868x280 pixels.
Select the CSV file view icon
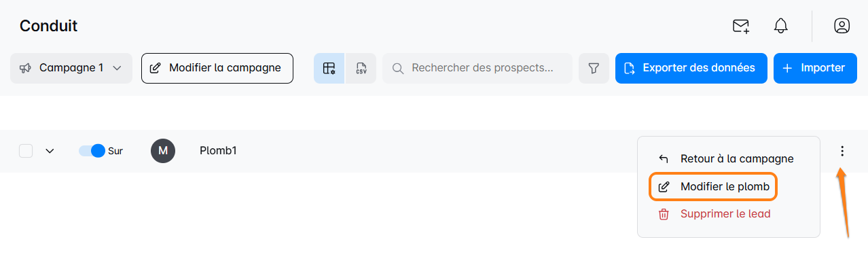[x=361, y=68]
